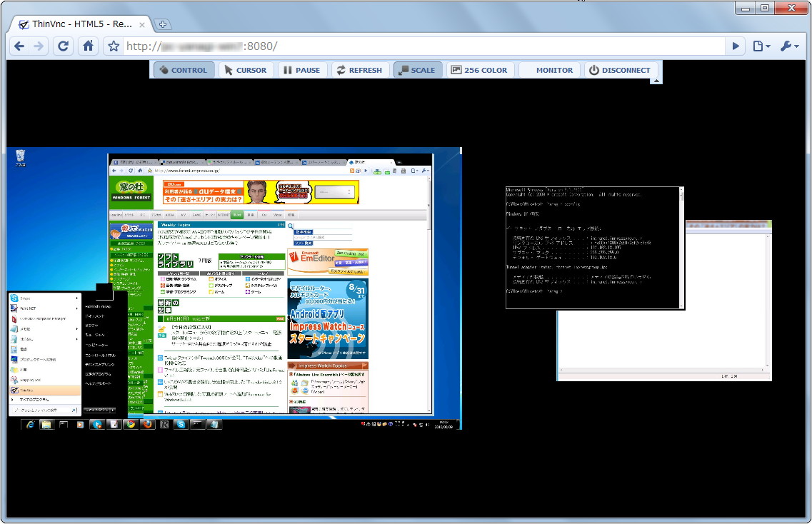
Task: Switch to command prompt on remote taskbar
Action: coord(197,425)
